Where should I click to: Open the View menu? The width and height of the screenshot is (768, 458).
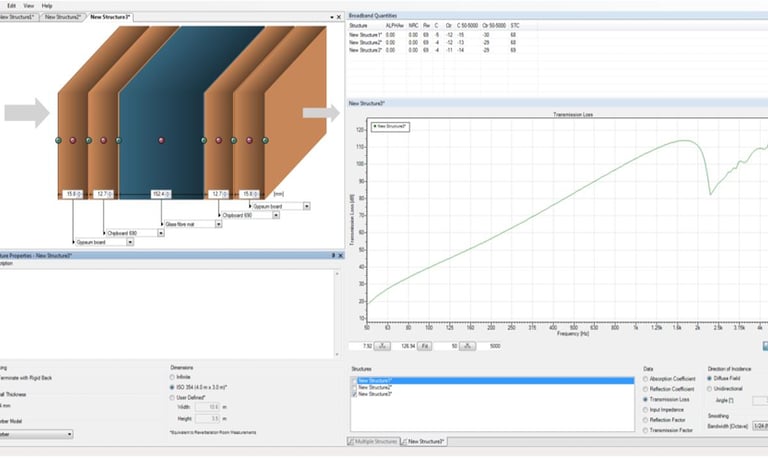click(29, 6)
